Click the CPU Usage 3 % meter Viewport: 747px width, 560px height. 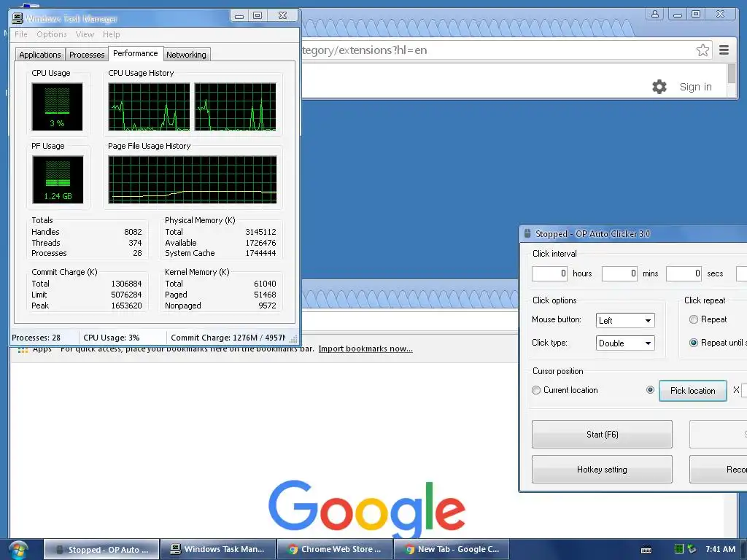click(57, 106)
